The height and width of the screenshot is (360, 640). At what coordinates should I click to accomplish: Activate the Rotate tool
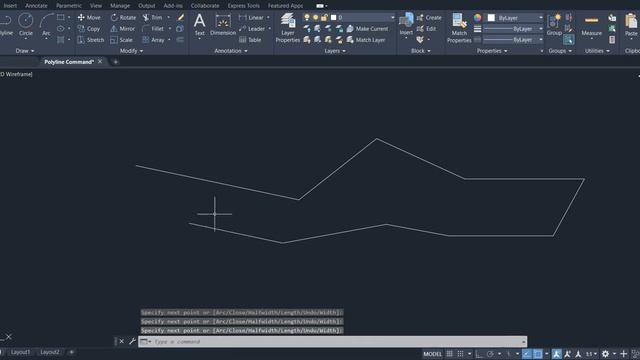(123, 18)
